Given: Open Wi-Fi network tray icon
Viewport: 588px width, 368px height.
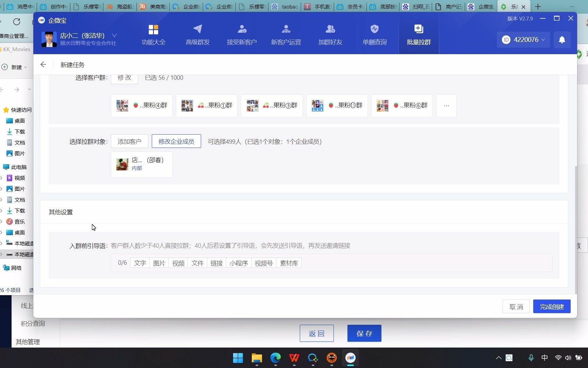Looking at the screenshot, I should (x=558, y=358).
